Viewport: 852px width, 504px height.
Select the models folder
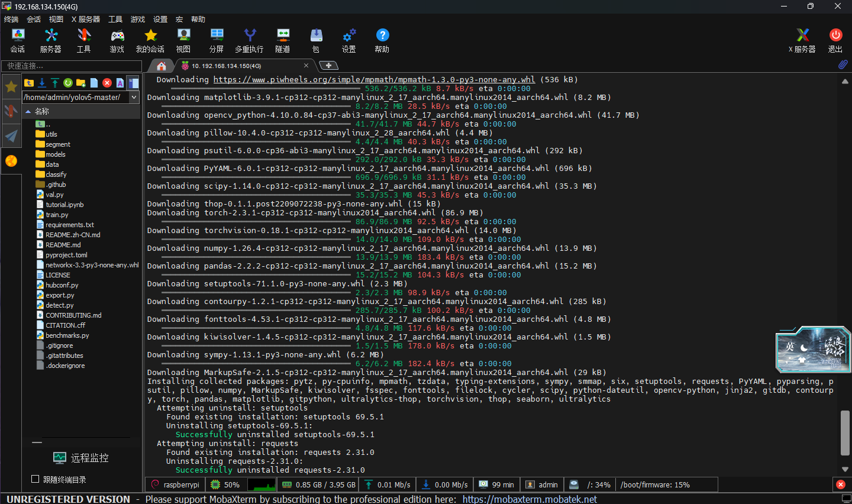click(56, 154)
